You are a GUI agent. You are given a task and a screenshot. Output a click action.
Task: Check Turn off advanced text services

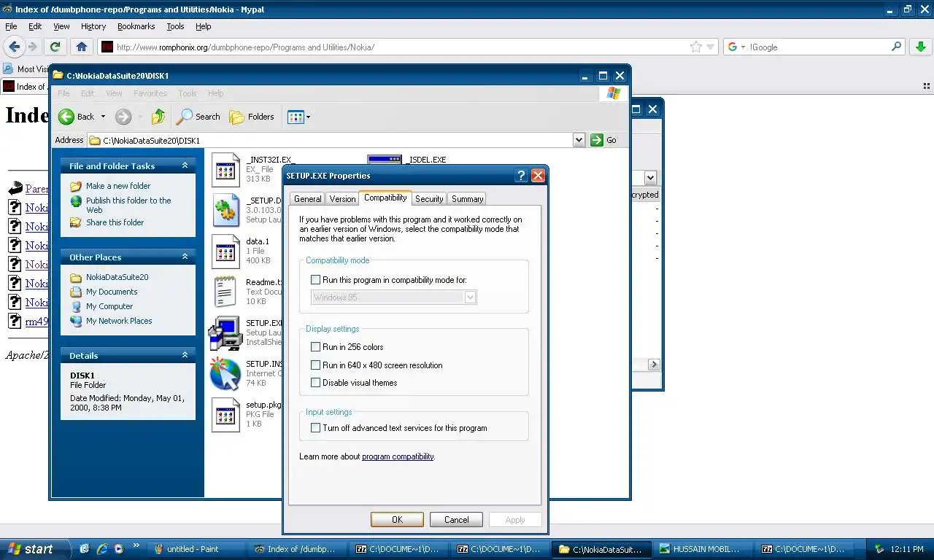(316, 428)
